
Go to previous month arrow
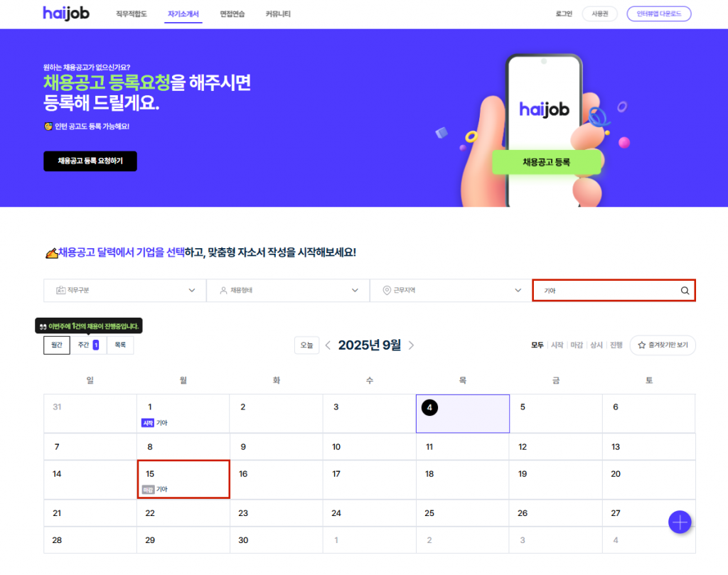[x=328, y=345]
